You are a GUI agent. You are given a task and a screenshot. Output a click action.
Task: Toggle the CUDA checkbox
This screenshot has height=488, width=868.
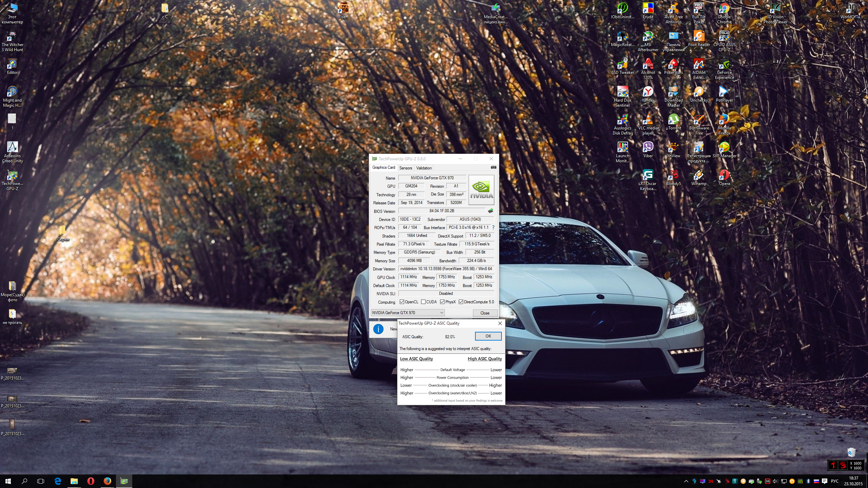tap(423, 302)
